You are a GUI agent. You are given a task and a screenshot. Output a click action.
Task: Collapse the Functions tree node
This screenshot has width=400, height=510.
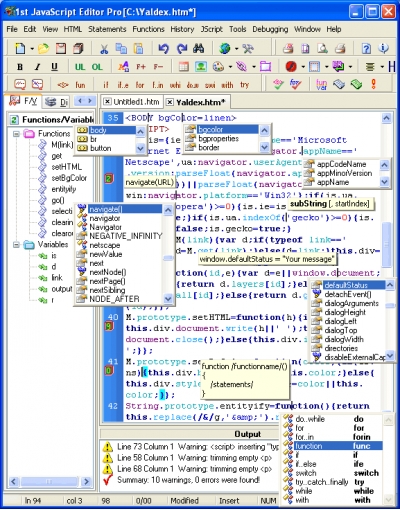(x=16, y=134)
